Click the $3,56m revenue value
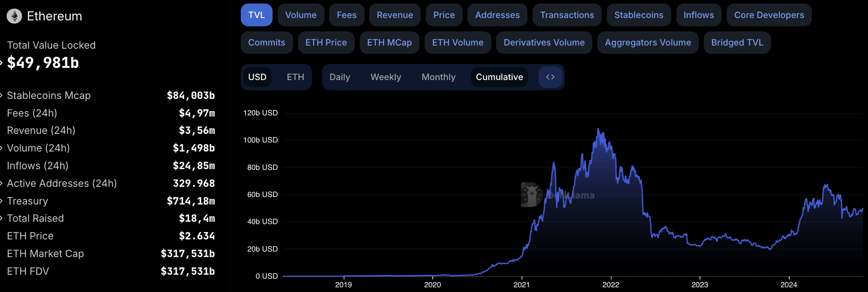Viewport: 868px width, 292px height. (x=197, y=130)
